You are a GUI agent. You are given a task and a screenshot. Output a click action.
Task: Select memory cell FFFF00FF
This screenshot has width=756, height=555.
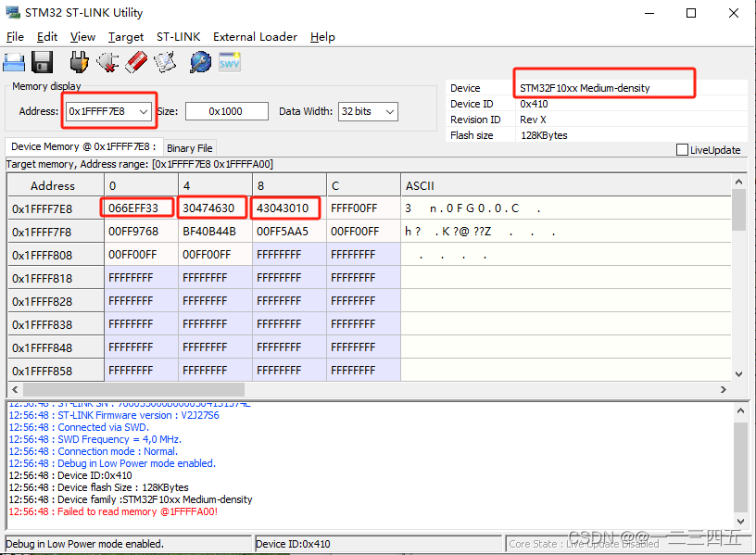(x=363, y=208)
